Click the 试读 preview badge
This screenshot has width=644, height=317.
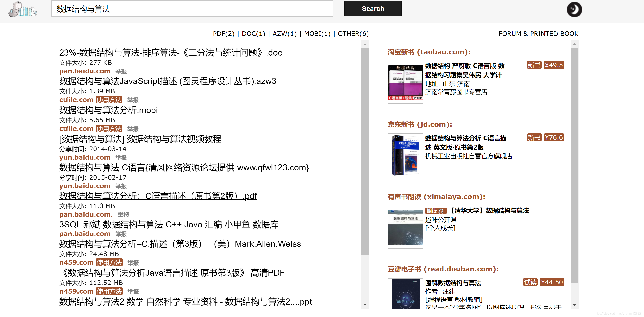click(x=530, y=282)
